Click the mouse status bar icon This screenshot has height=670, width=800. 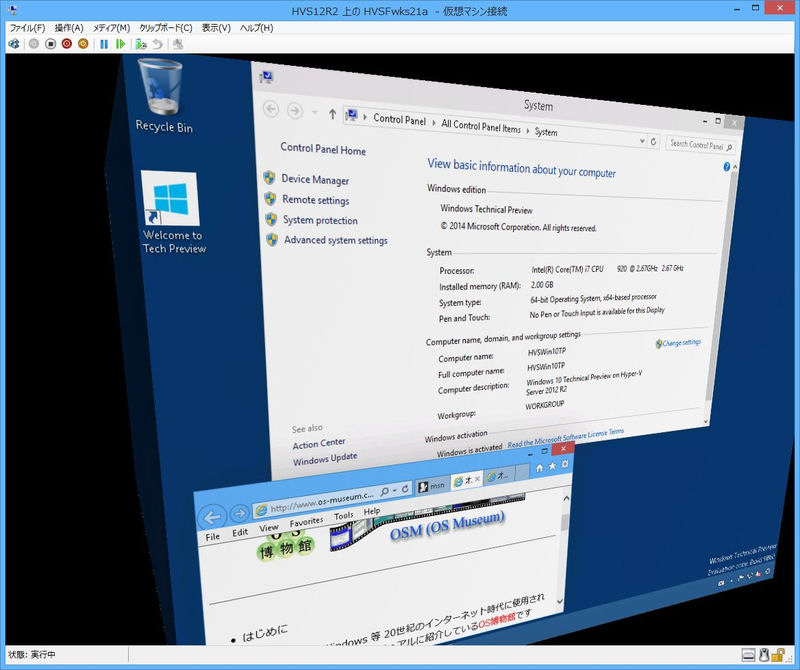764,654
